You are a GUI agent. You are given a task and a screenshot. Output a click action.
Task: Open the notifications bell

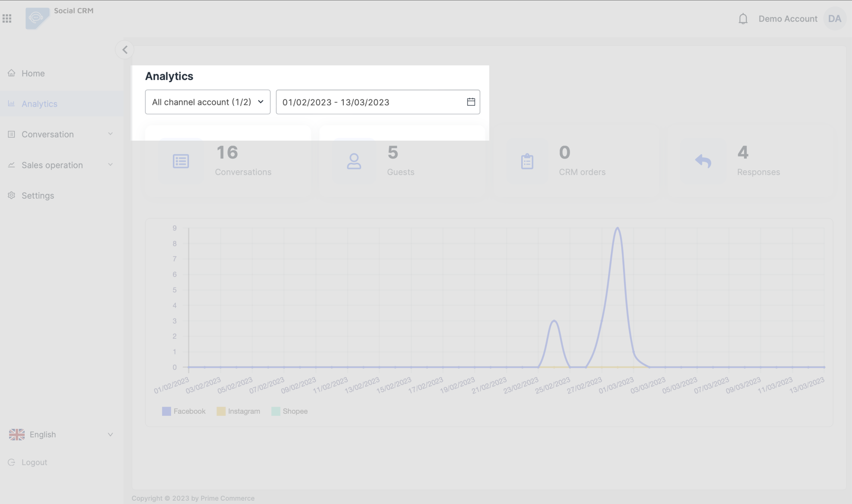click(743, 19)
